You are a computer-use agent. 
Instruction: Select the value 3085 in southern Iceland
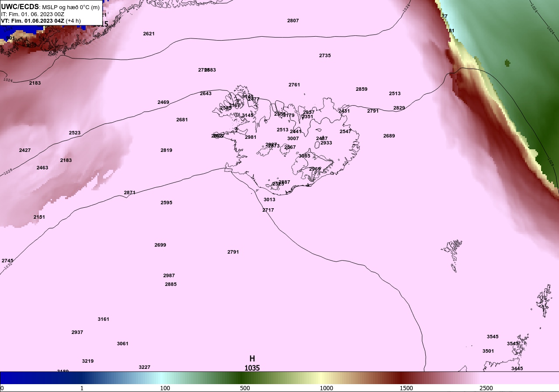pyautogui.click(x=304, y=156)
